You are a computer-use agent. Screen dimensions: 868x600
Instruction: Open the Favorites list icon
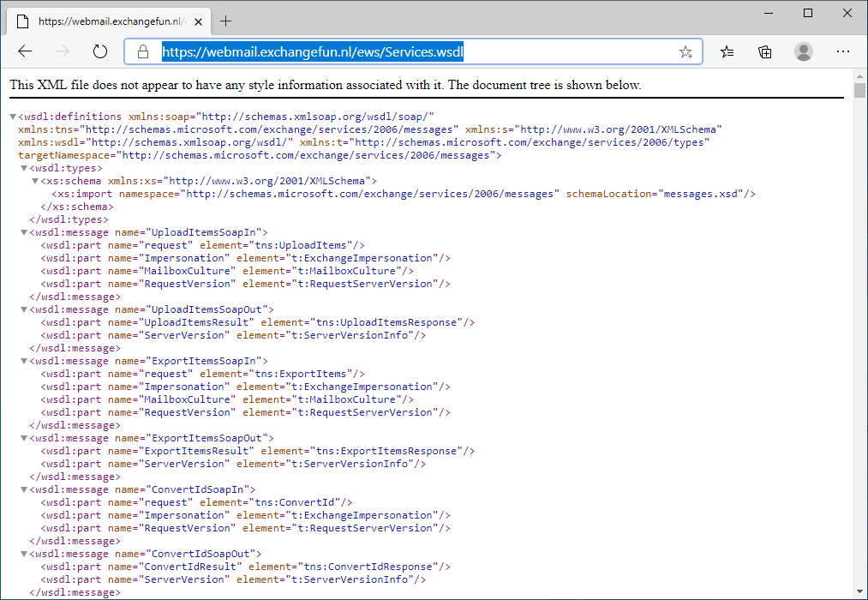pos(727,51)
